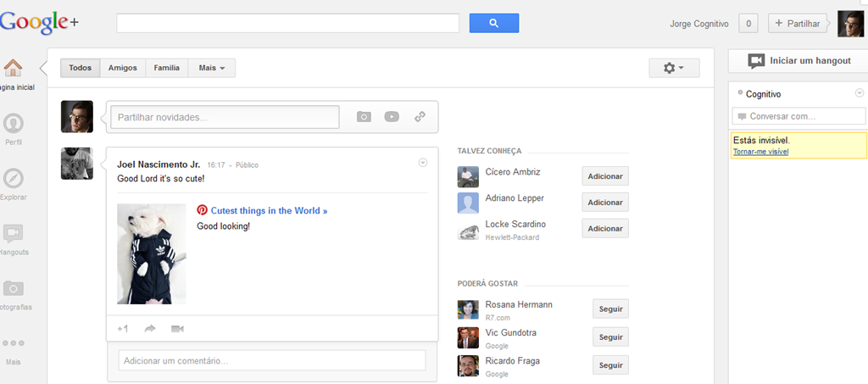This screenshot has width=868, height=384.
Task: Reshare Joel's post with the arrow icon
Action: click(x=150, y=329)
